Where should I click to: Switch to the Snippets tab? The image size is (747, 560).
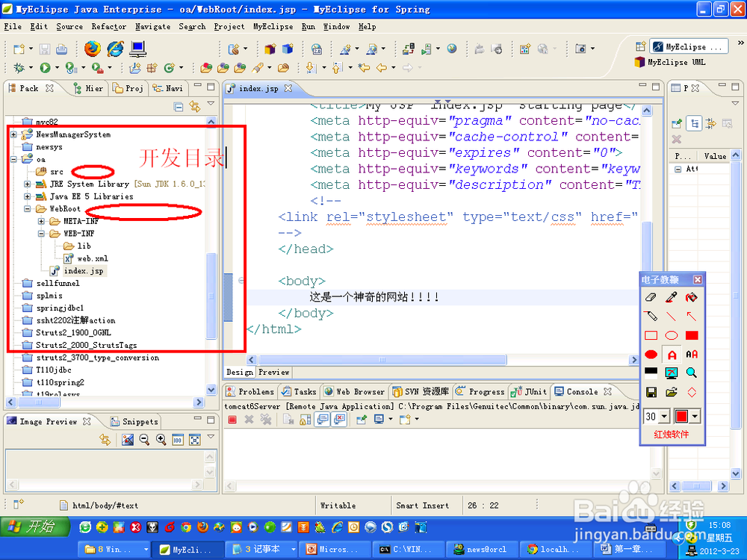pyautogui.click(x=134, y=422)
